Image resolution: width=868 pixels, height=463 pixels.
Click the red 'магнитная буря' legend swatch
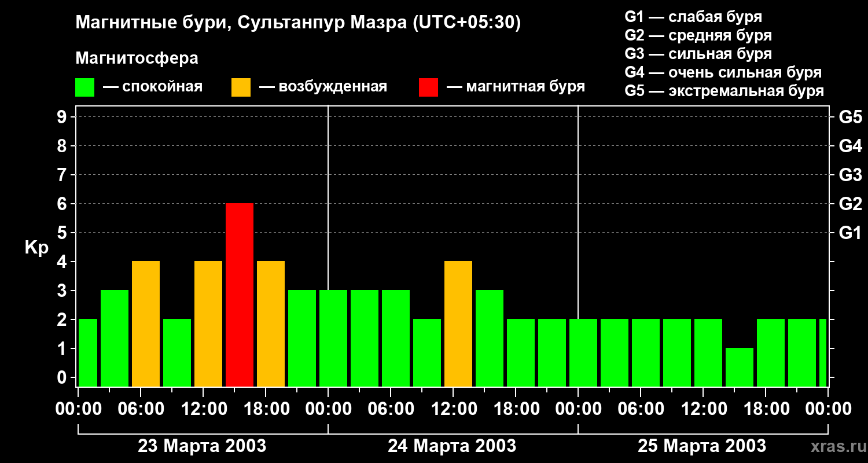click(429, 87)
